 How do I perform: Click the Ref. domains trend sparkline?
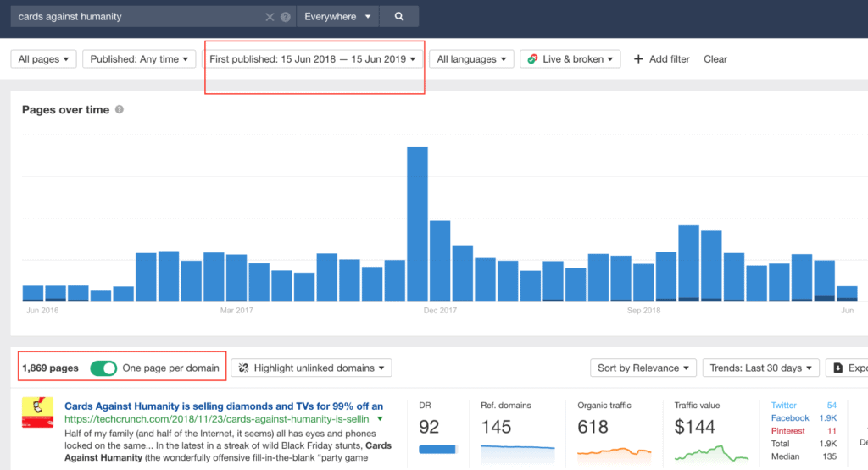(x=518, y=453)
